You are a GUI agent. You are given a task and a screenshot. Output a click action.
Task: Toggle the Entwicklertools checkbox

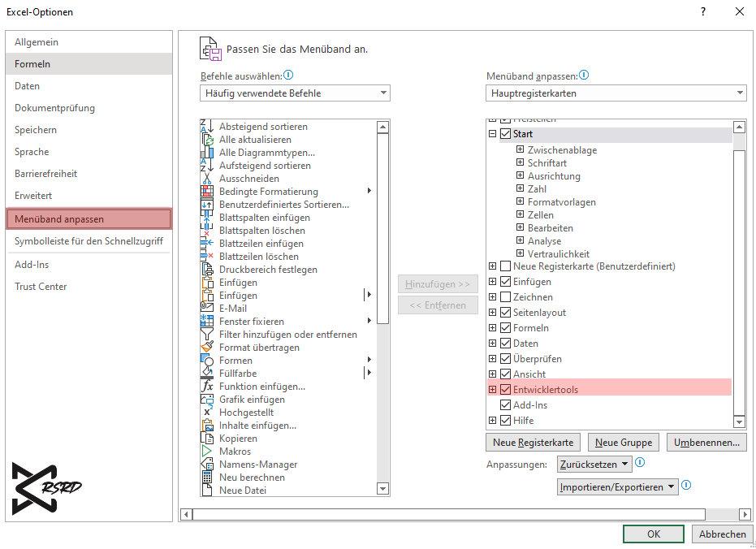click(506, 390)
